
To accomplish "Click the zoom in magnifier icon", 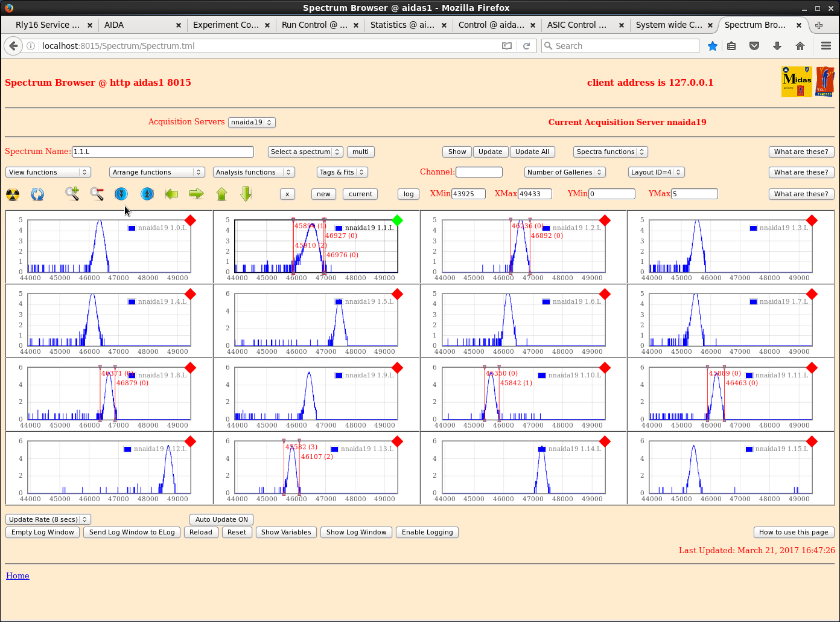I will point(72,194).
